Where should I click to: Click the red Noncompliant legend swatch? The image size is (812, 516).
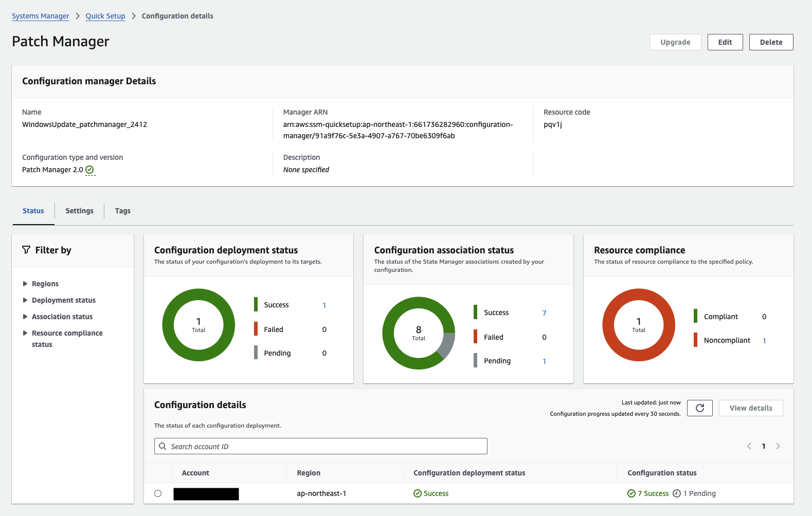coord(696,340)
